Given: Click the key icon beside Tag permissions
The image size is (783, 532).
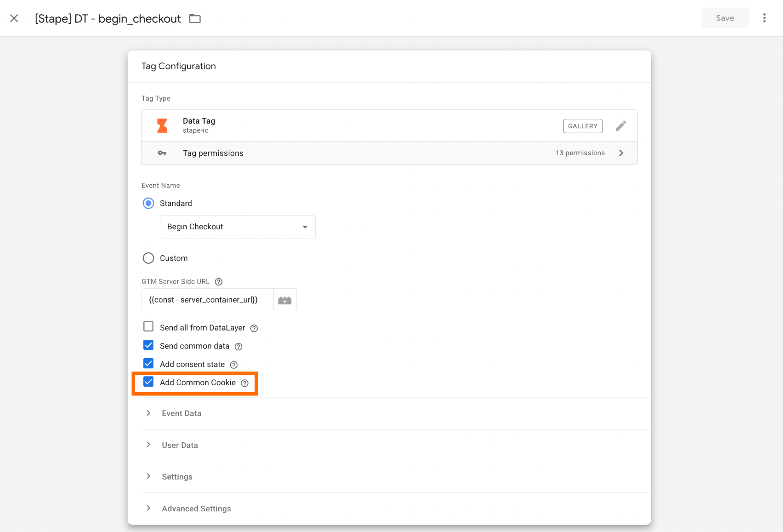Looking at the screenshot, I should [162, 153].
